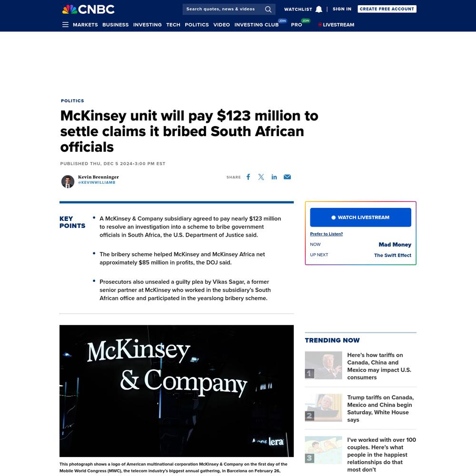The height and width of the screenshot is (476, 476).
Task: Open the Mad Money show link
Action: [x=395, y=244]
